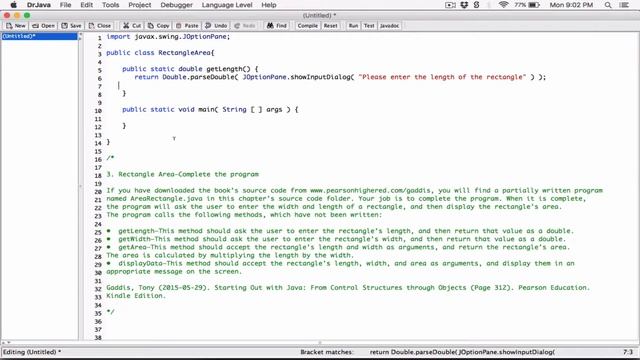Click the getWidth bullet in the comment
The height and width of the screenshot is (360, 640).
tap(337, 239)
